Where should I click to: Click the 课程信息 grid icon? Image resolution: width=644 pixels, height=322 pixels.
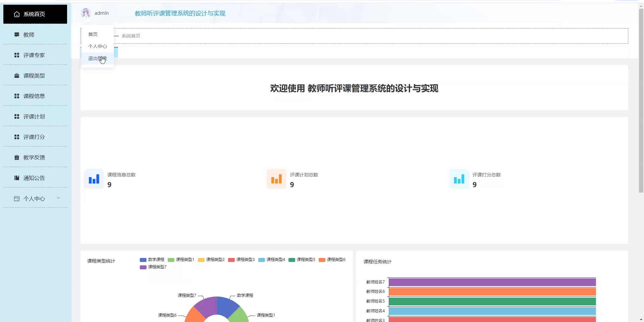pos(17,96)
